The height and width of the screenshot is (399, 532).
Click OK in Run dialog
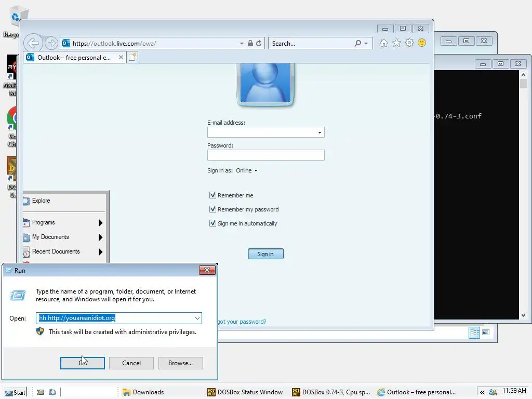tap(83, 363)
